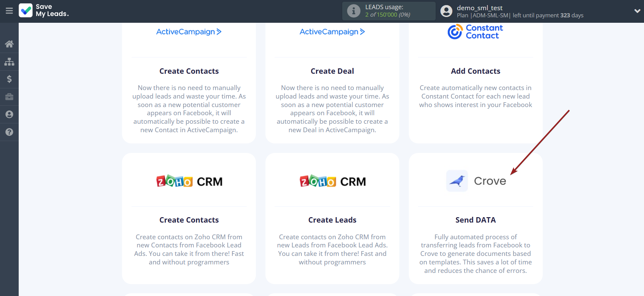This screenshot has height=296, width=644.
Task: Click the Zoho CRM logo above Create Contacts
Action: [x=189, y=181]
